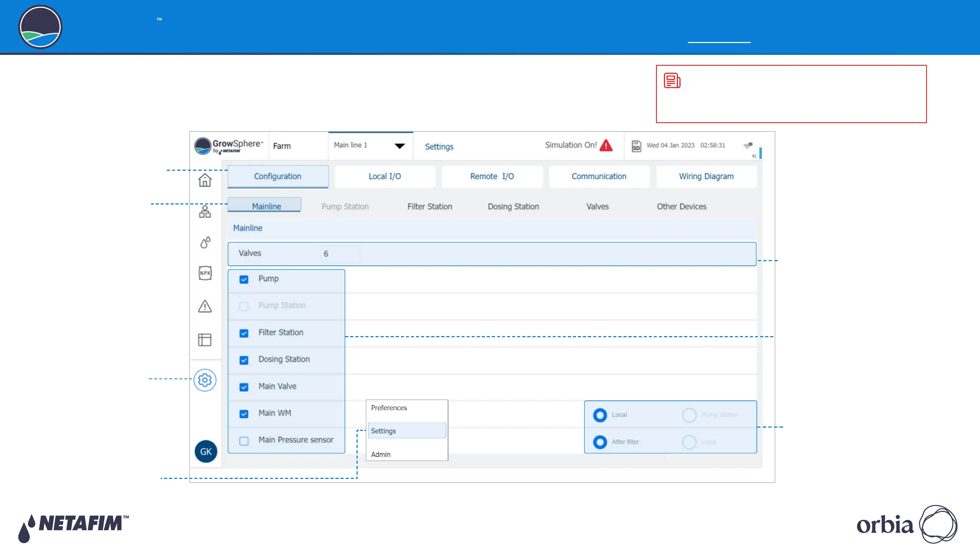The image size is (980, 551).
Task: Click the red note icon in the callout box
Action: [x=672, y=81]
